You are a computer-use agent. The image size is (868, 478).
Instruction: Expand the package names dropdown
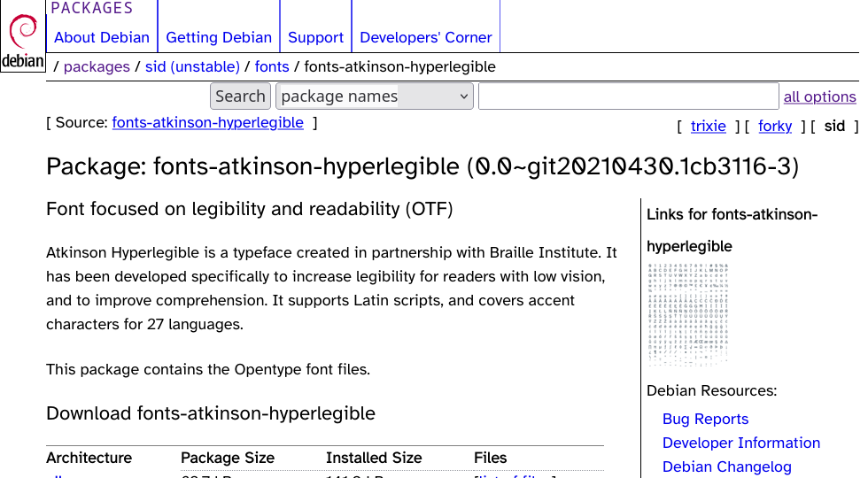[x=375, y=96]
